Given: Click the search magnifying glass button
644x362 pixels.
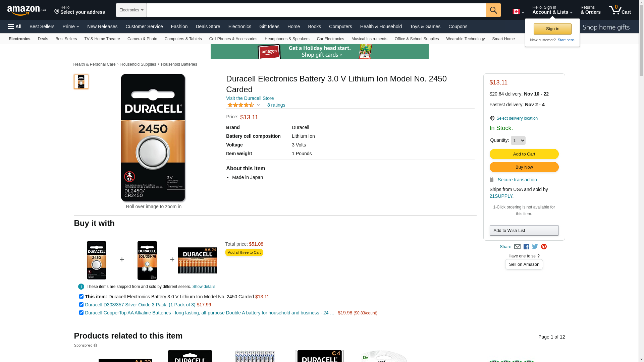Looking at the screenshot, I should 493,10.
